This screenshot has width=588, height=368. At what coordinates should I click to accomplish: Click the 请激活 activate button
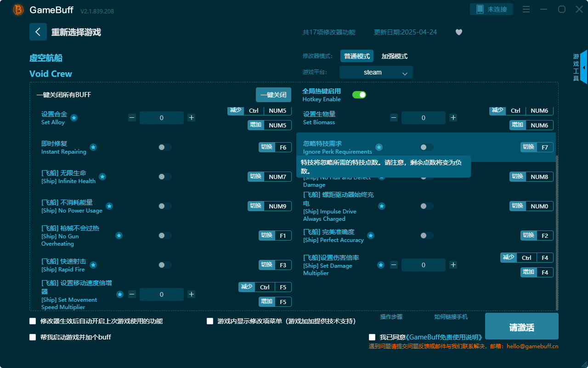point(521,326)
